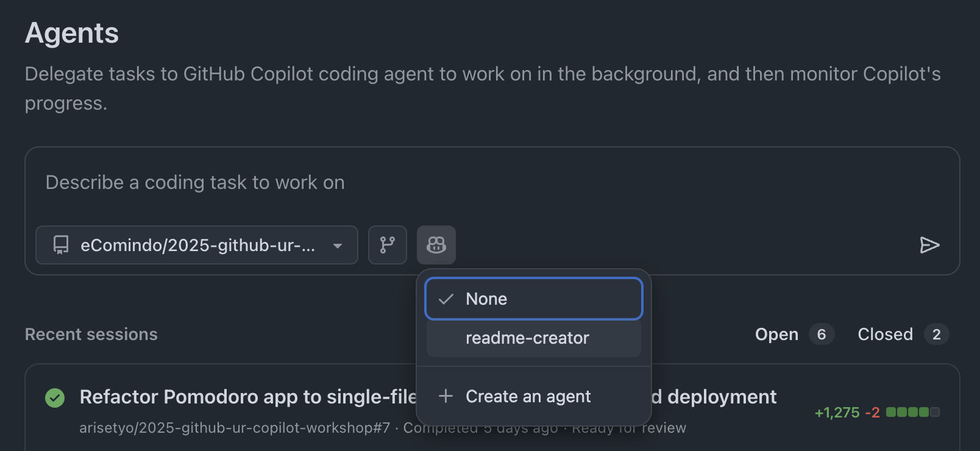The height and width of the screenshot is (451, 980).
Task: Choose the readme-creator agent
Action: (534, 338)
